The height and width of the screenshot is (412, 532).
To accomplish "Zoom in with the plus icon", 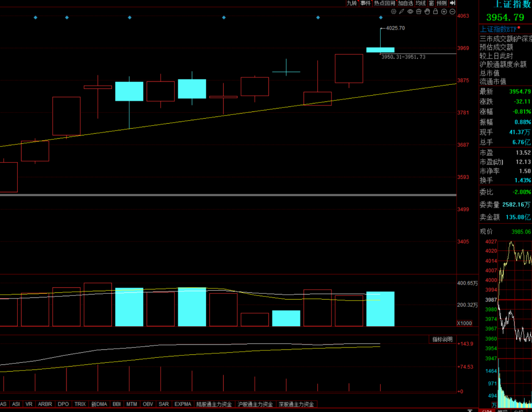I will coord(443,11).
